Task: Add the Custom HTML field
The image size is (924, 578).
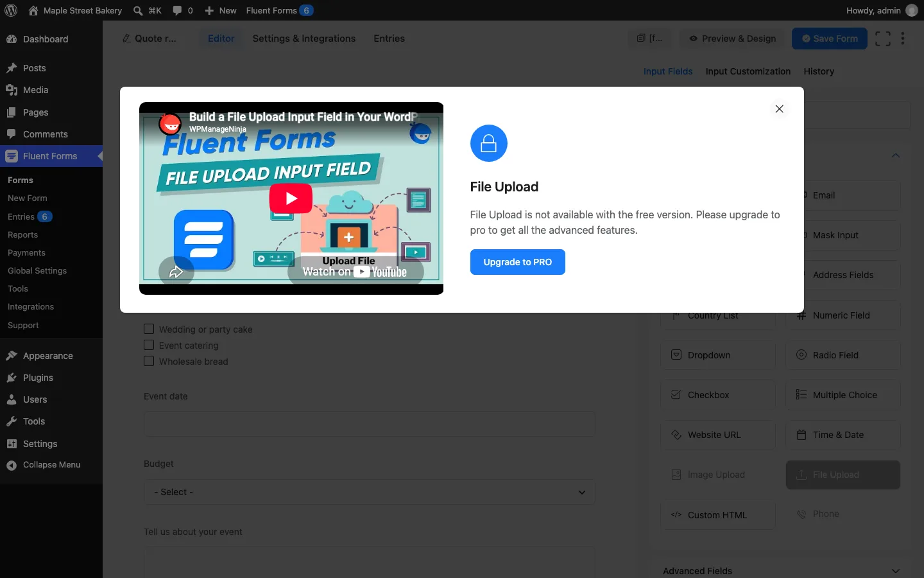Action: pyautogui.click(x=718, y=515)
